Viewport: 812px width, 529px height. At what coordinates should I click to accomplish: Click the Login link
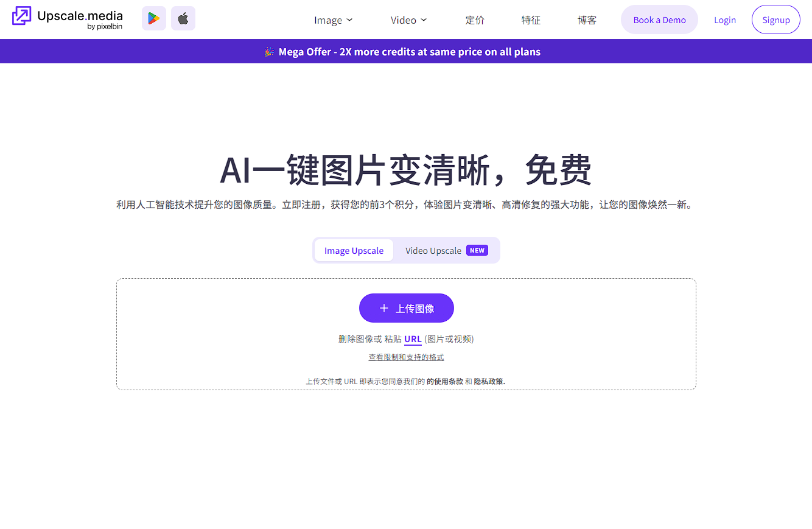tap(725, 20)
